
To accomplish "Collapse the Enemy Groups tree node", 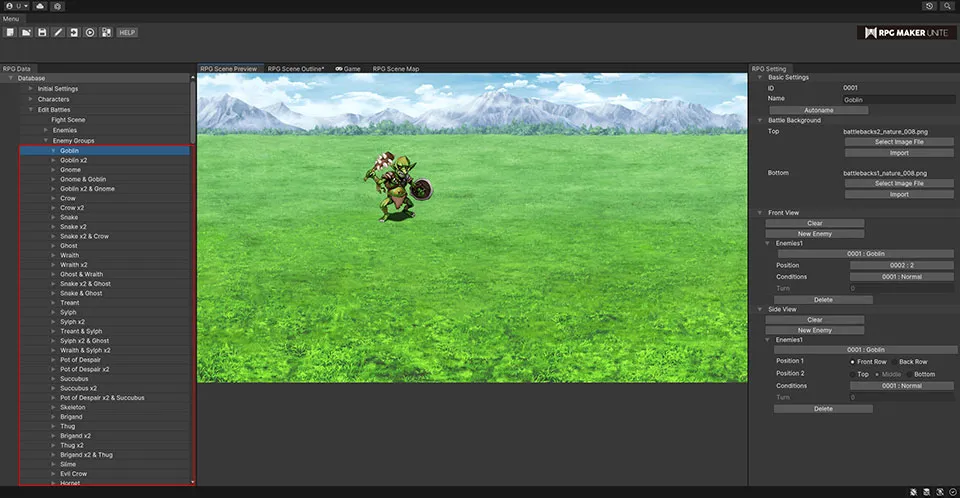I will 45,141.
